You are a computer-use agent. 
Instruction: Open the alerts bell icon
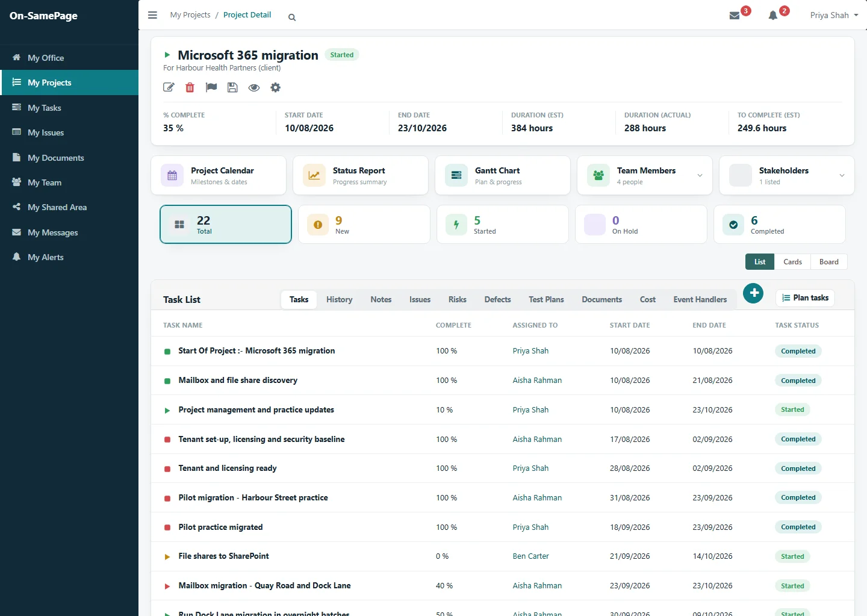point(773,16)
